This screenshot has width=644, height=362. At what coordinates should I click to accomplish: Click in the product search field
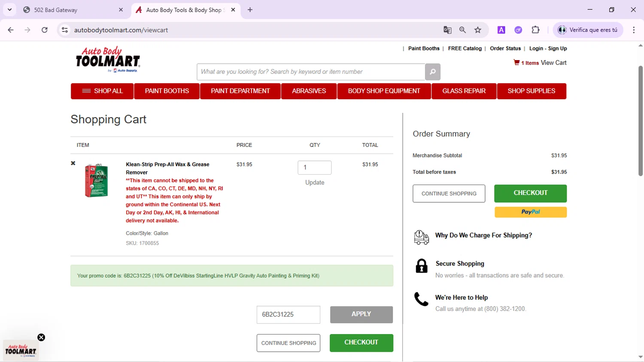[x=311, y=72]
